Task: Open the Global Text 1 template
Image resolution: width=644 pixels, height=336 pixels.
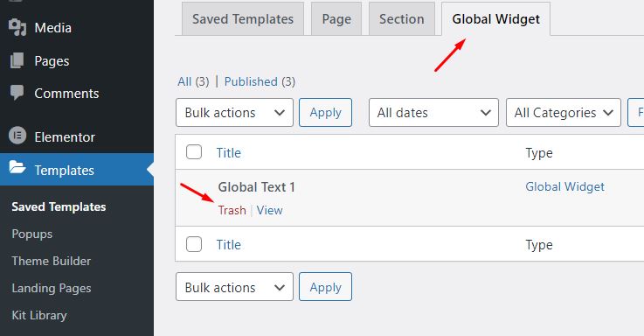Action: [256, 187]
